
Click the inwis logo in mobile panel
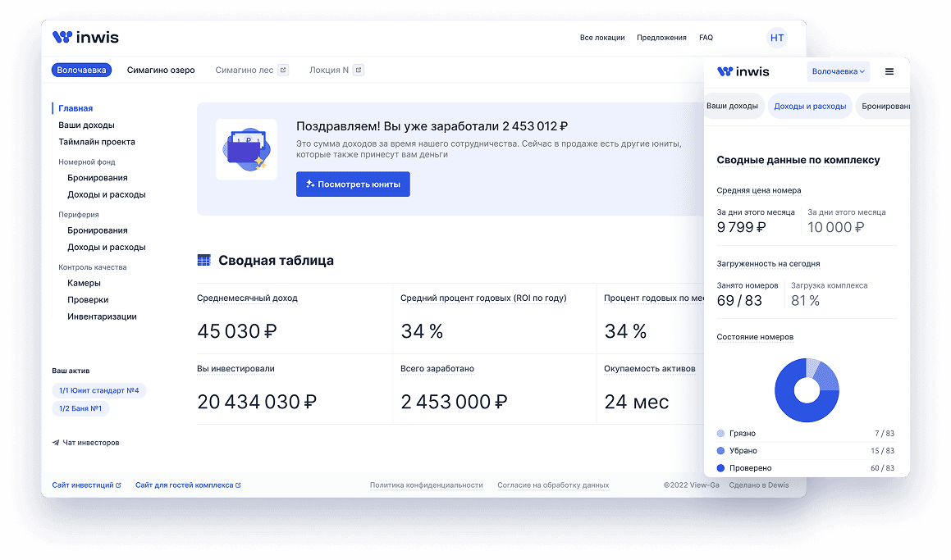(x=743, y=72)
